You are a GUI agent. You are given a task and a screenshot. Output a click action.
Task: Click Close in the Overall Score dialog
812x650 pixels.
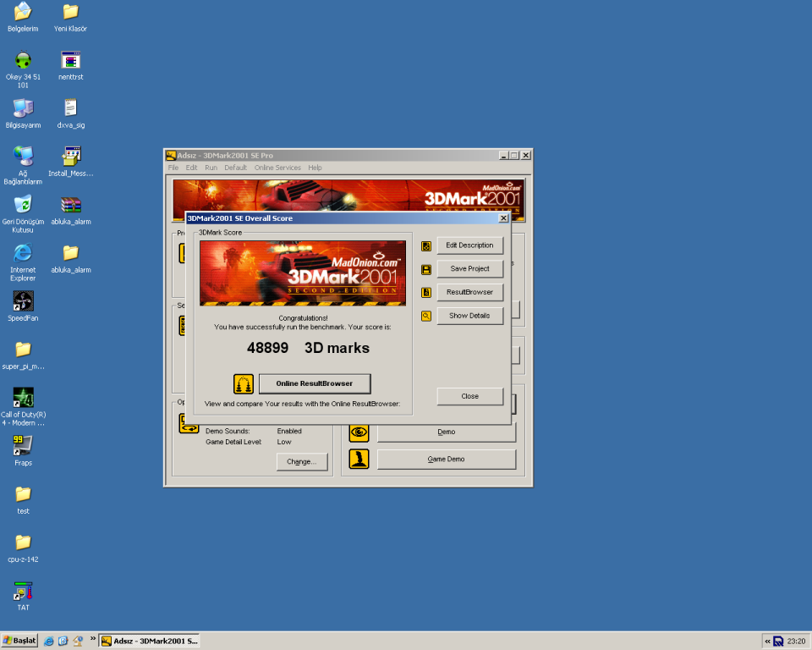point(469,396)
